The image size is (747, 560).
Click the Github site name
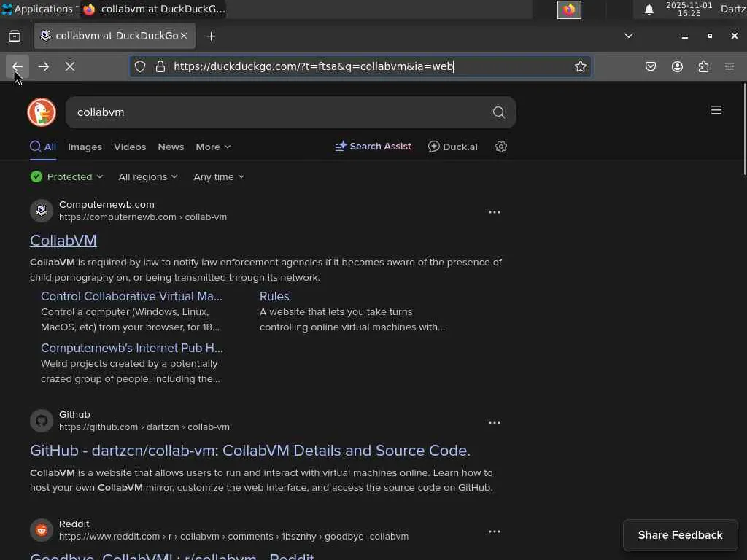[x=74, y=415]
